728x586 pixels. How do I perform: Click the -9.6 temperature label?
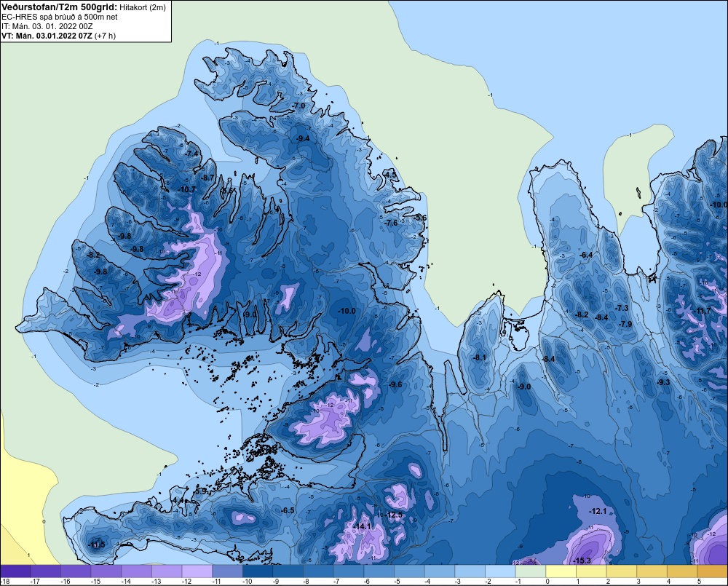pos(395,384)
